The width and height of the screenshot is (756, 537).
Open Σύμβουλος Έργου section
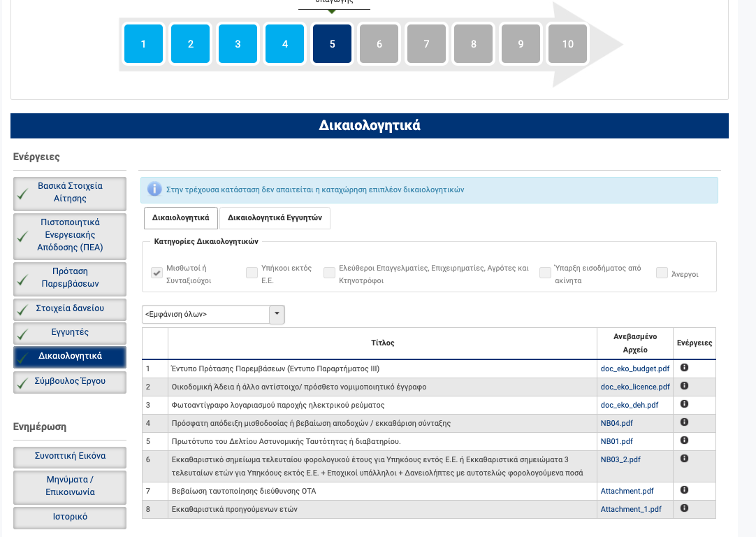pyautogui.click(x=70, y=381)
